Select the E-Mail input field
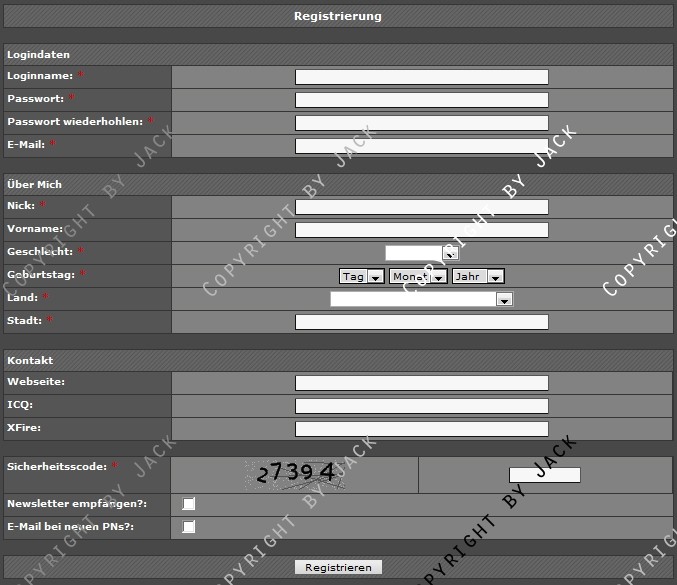 click(422, 146)
